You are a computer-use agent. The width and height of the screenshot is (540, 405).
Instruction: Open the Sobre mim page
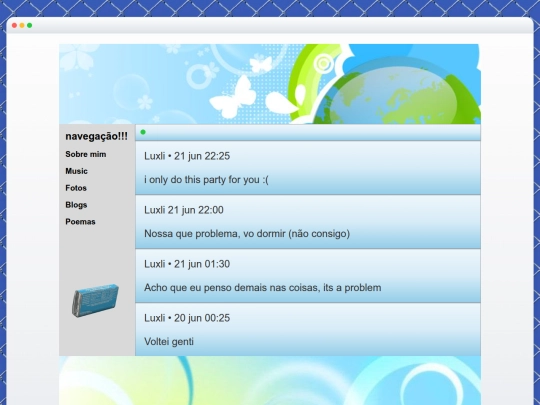click(86, 154)
